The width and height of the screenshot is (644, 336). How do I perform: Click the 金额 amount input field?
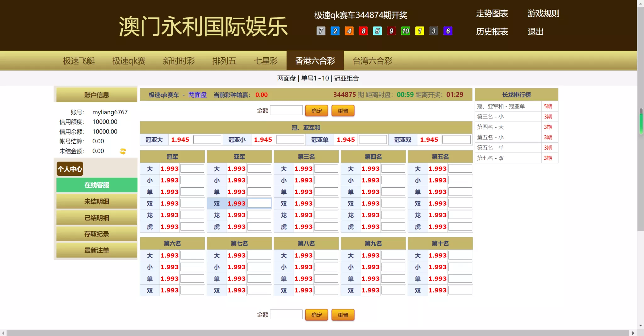click(x=286, y=110)
